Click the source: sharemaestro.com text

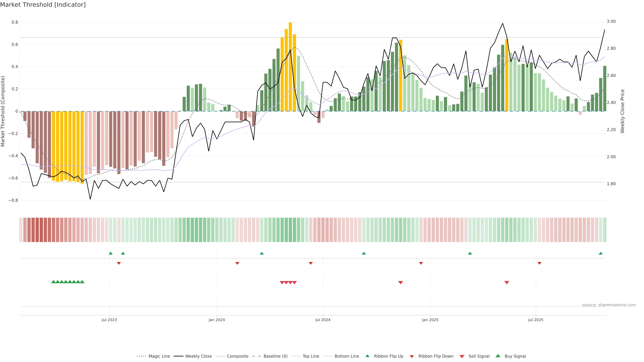(x=609, y=305)
